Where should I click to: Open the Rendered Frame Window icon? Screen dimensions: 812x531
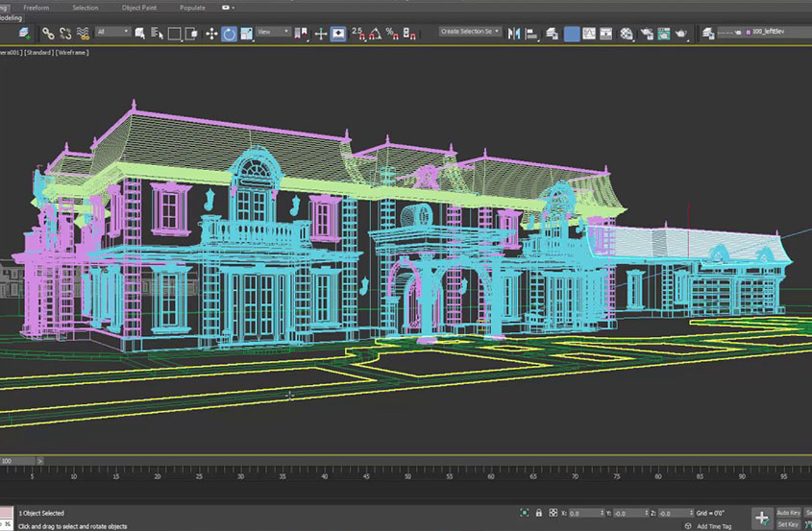[664, 35]
